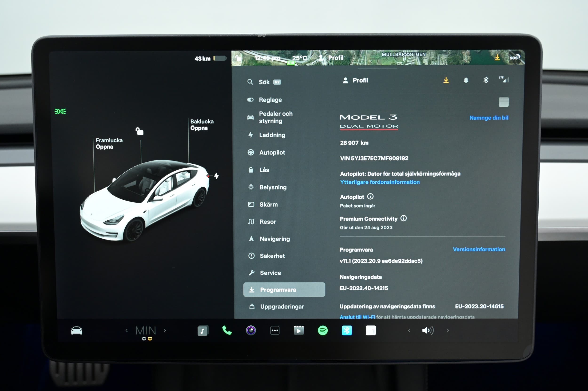
Task: Tap Baklucka Öppna to open trunk
Action: 202,125
